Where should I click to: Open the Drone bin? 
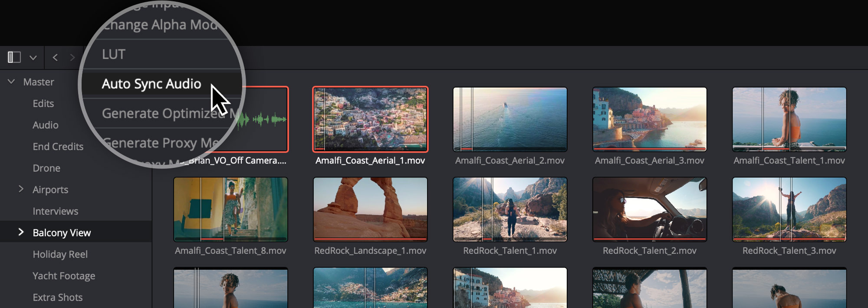click(46, 168)
